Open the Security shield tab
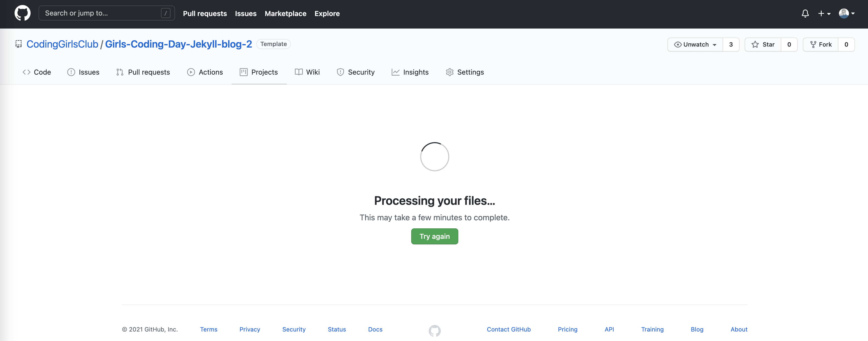 coord(356,72)
